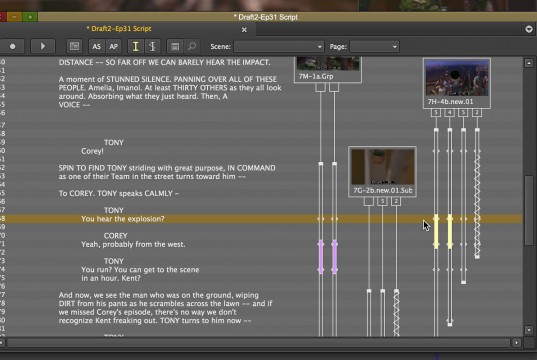The image size is (537, 360).
Task: Click the vertical scrollbar down arrow
Action: [529, 330]
